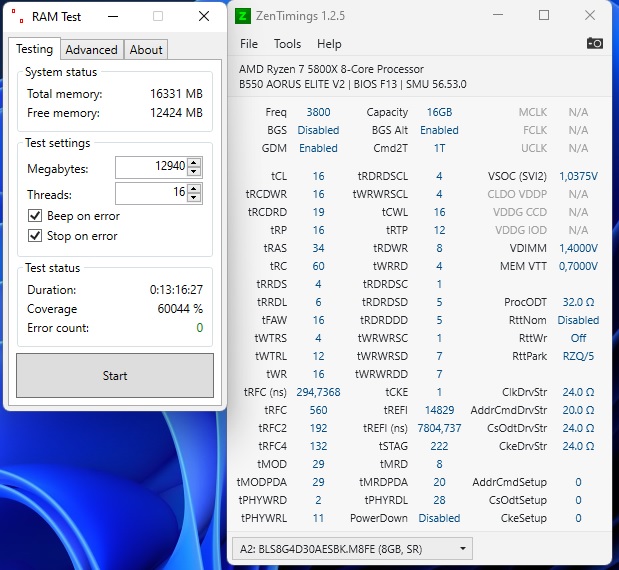Click the Total memory value 16331 MB
The width and height of the screenshot is (619, 570).
pos(176,94)
